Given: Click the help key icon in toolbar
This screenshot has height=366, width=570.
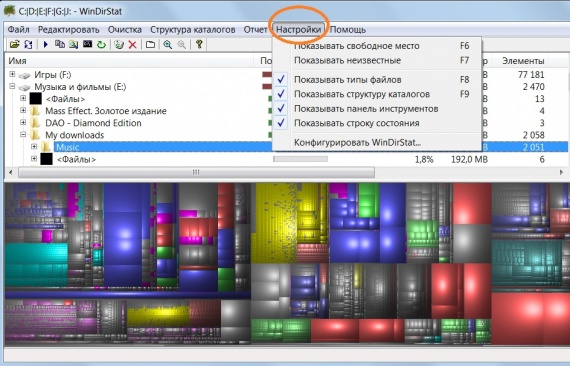Looking at the screenshot, I should pos(199,44).
